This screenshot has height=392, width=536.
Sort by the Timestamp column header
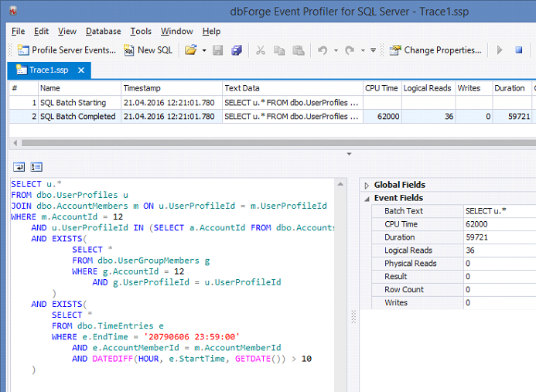coord(172,88)
